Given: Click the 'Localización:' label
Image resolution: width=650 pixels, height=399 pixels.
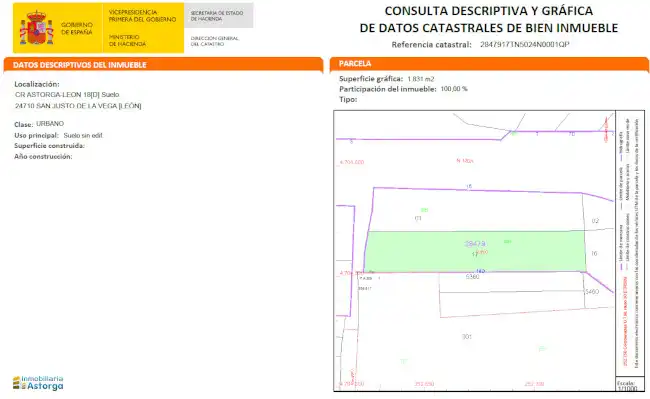Looking at the screenshot, I should [x=37, y=84].
